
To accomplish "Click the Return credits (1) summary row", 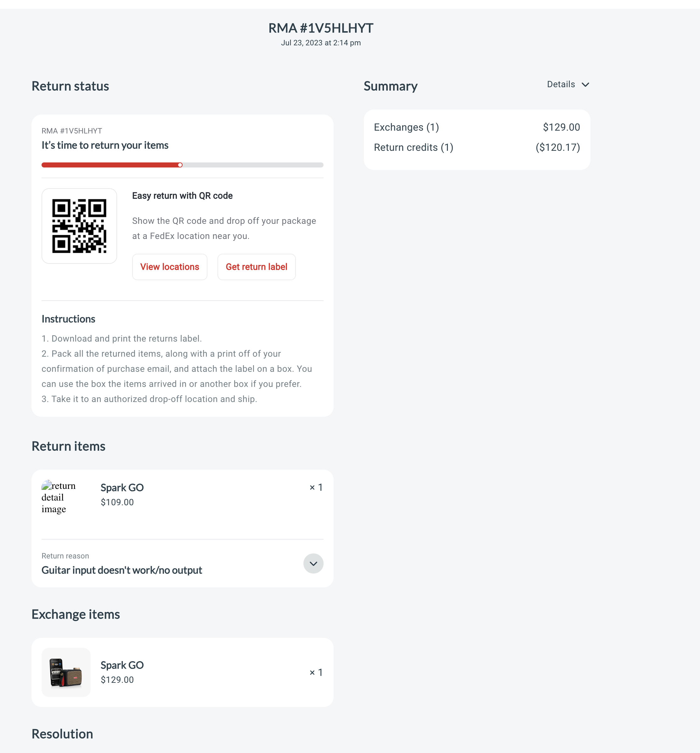I will pos(477,147).
